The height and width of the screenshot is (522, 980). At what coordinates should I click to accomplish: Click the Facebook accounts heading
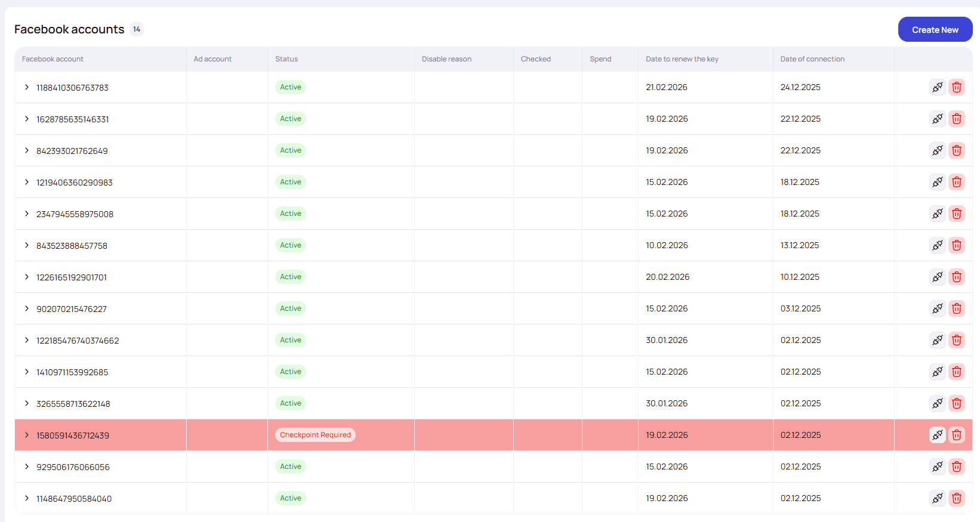tap(69, 29)
